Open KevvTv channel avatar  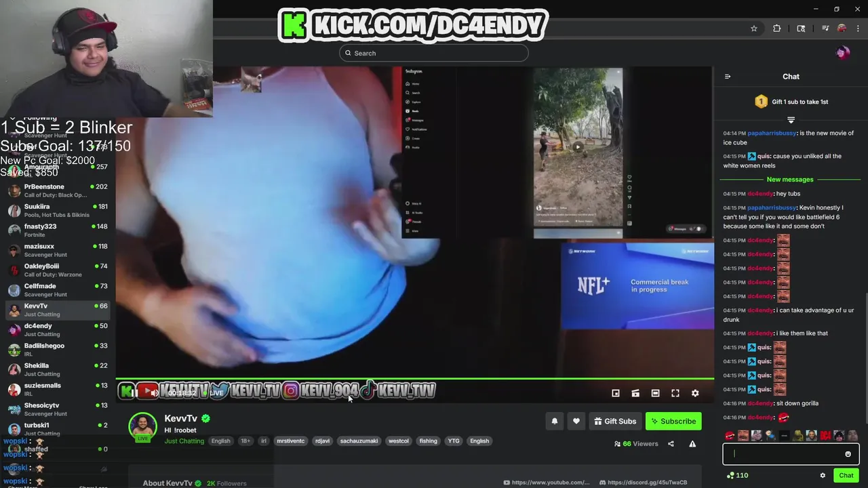click(x=143, y=427)
